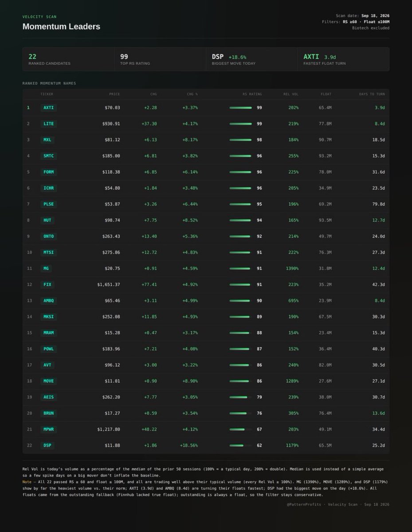
Task: Click the +77.41 change value
Action: coord(149,285)
